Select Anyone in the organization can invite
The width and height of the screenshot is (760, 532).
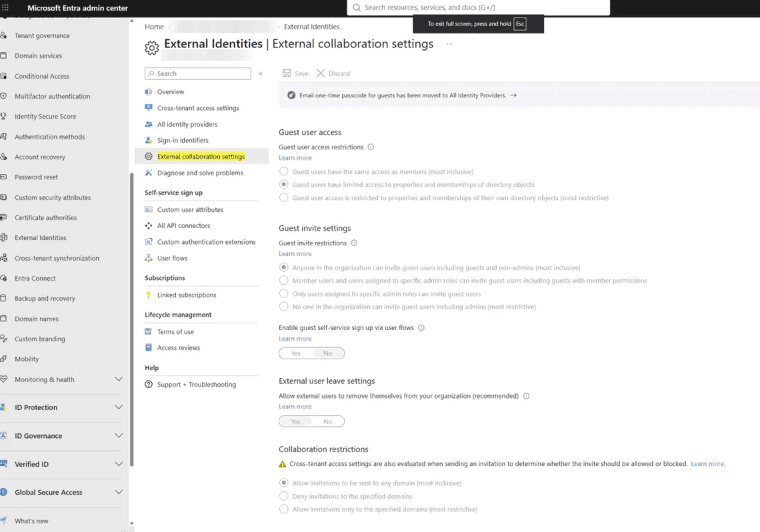[x=284, y=267]
